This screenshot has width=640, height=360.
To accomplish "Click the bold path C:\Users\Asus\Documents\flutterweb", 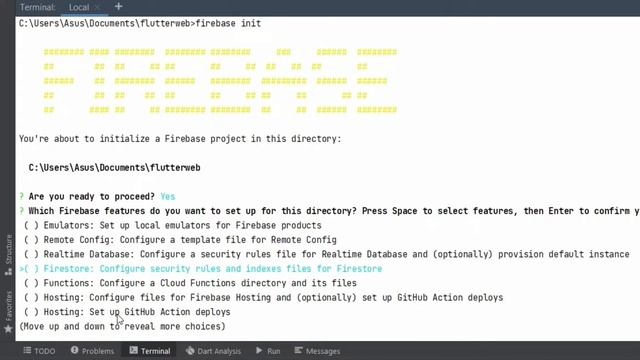I will click(114, 168).
